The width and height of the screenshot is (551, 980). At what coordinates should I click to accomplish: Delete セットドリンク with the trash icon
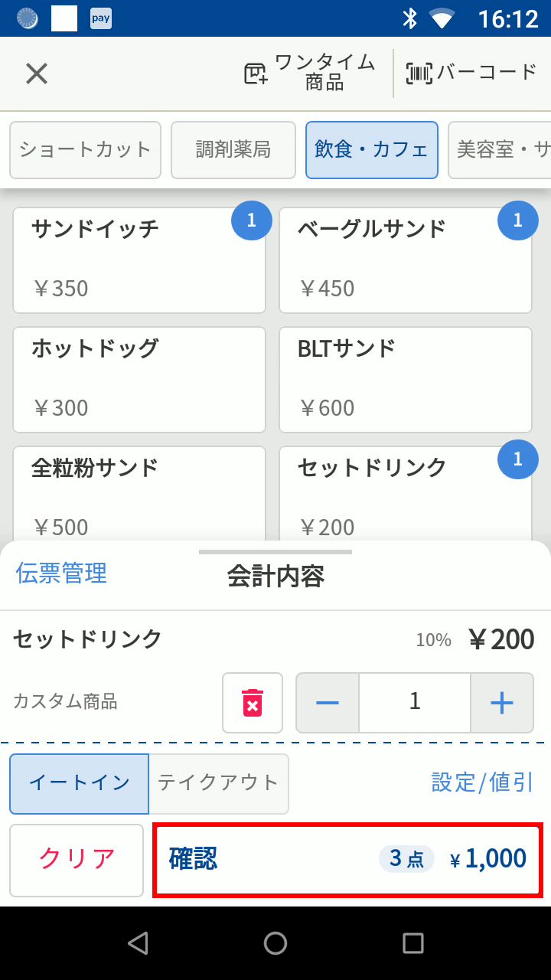(x=253, y=703)
